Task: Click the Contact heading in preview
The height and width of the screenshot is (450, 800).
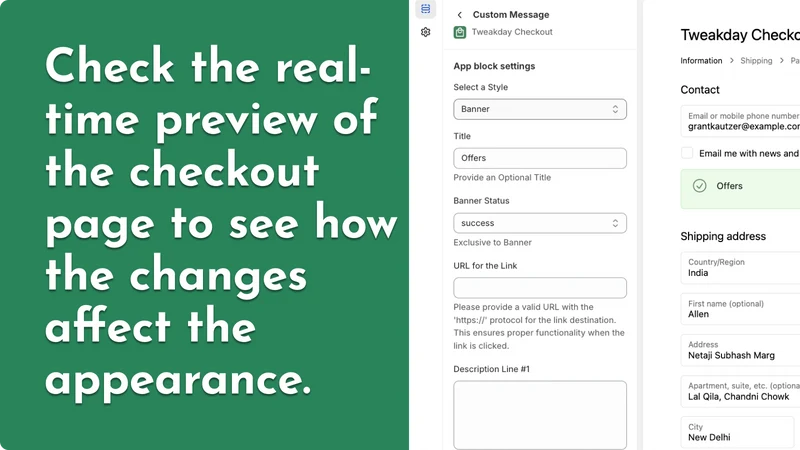Action: pyautogui.click(x=699, y=90)
